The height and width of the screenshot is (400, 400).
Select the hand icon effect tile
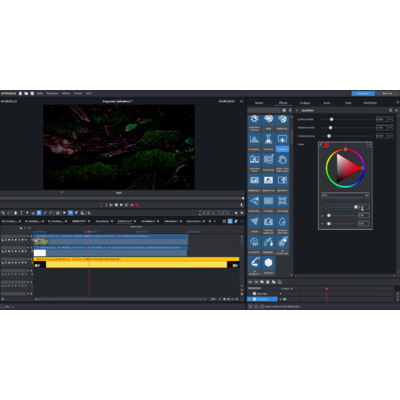tap(282, 160)
